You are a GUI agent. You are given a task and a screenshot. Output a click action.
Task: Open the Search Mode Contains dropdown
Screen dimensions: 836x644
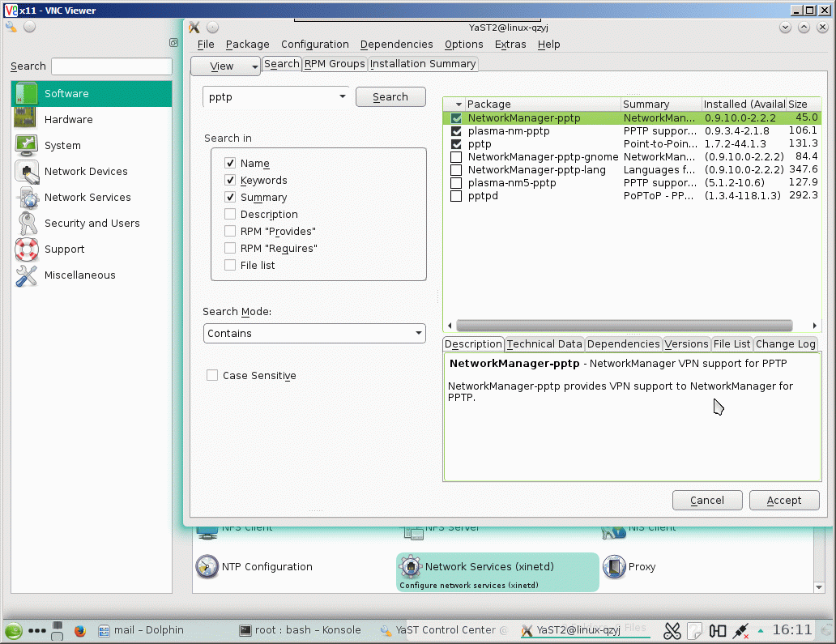(314, 333)
